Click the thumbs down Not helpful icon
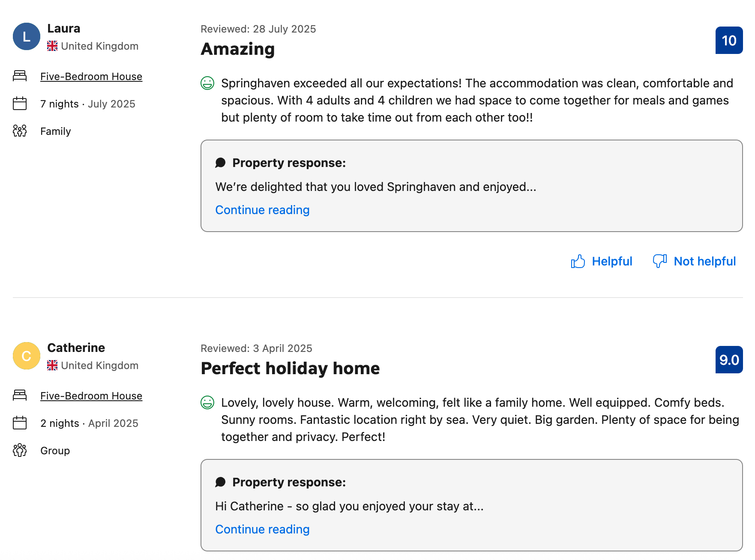The height and width of the screenshot is (560, 755). (x=659, y=261)
